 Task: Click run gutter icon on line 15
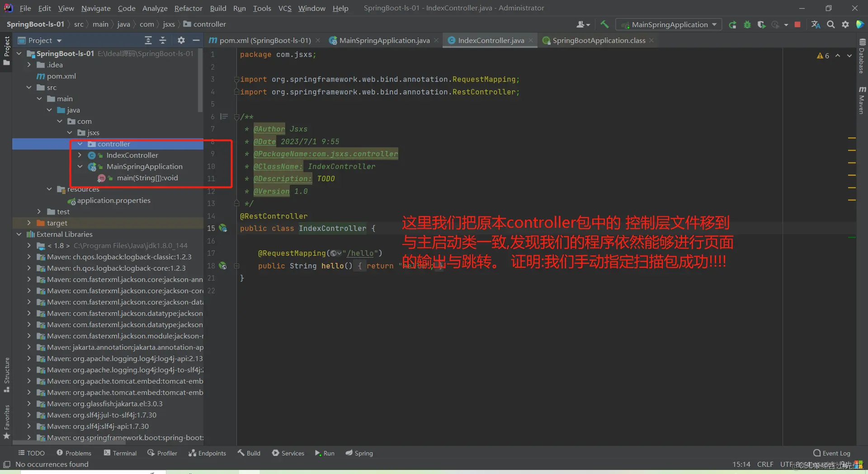tap(223, 228)
